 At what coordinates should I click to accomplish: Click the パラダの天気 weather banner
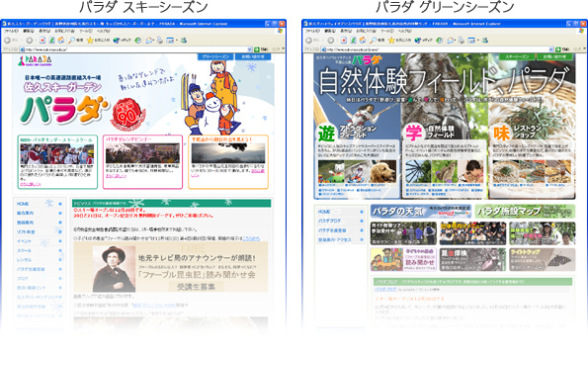pos(421,212)
